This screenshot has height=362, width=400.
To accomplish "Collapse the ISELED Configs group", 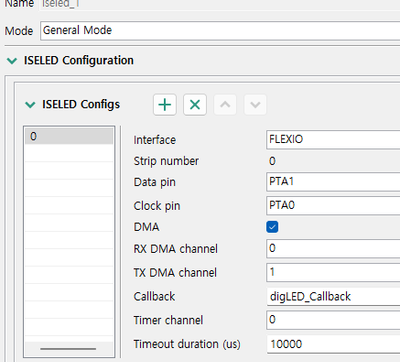I will 30,105.
